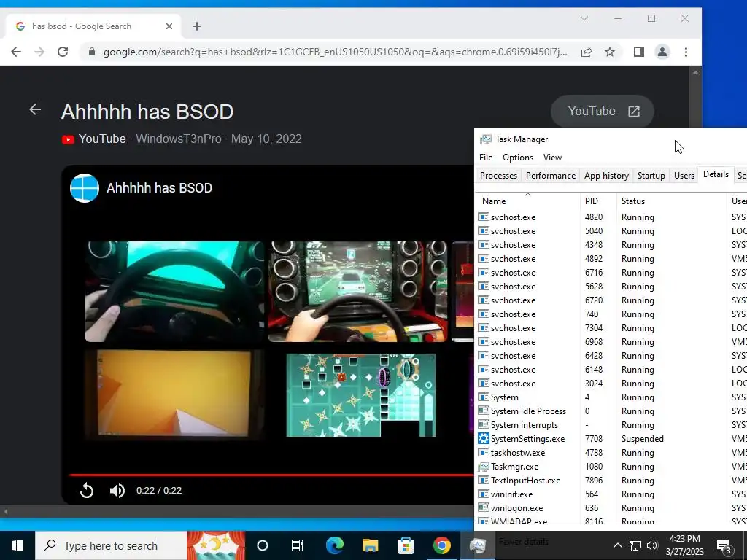Open Task Manager View menu
747x560 pixels.
click(x=552, y=157)
